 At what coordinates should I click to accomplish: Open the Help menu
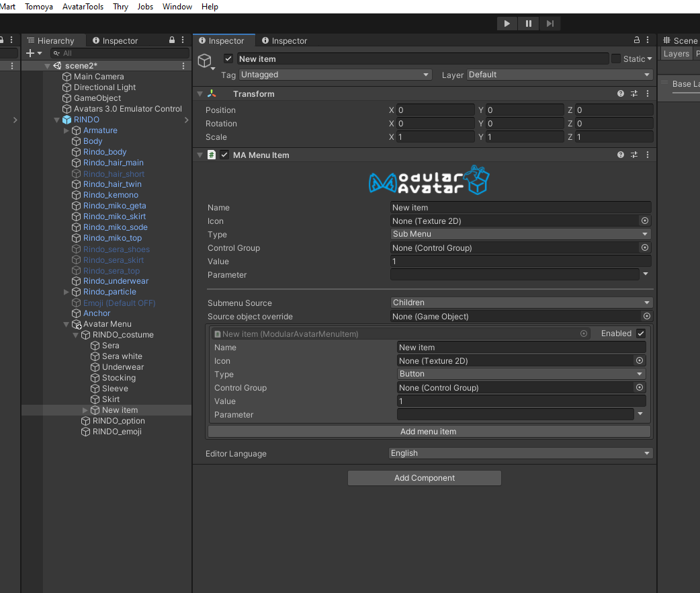click(x=210, y=7)
